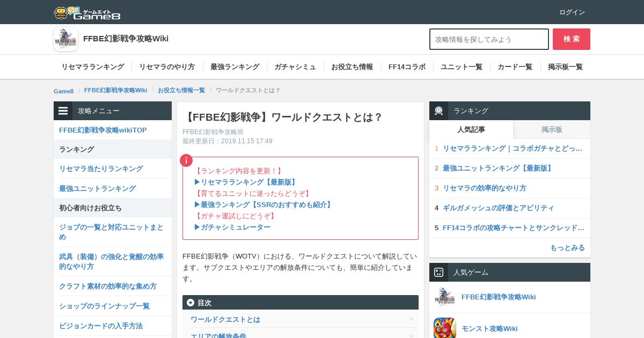Open the FFBE幻影戦争 game icon beside wiki title
This screenshot has height=338, width=644.
tap(66, 39)
